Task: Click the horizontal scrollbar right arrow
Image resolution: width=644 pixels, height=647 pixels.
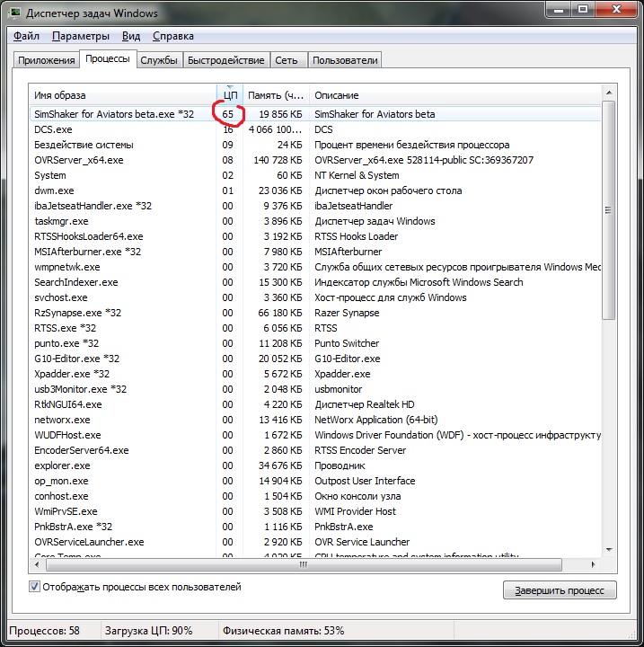Action: coord(594,564)
